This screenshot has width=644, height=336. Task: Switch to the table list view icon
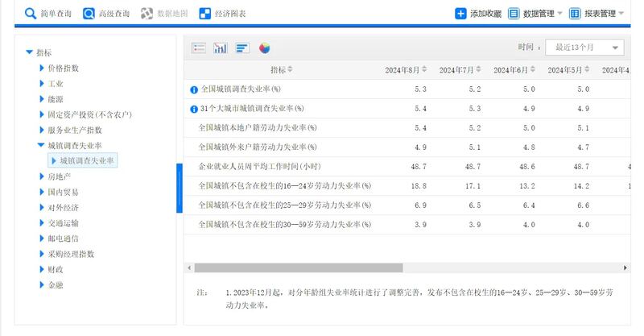click(x=199, y=48)
